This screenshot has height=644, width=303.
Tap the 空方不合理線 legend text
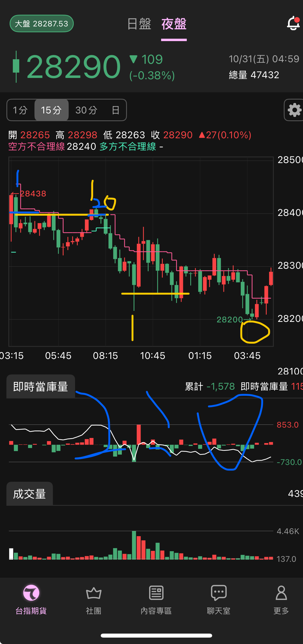click(36, 147)
